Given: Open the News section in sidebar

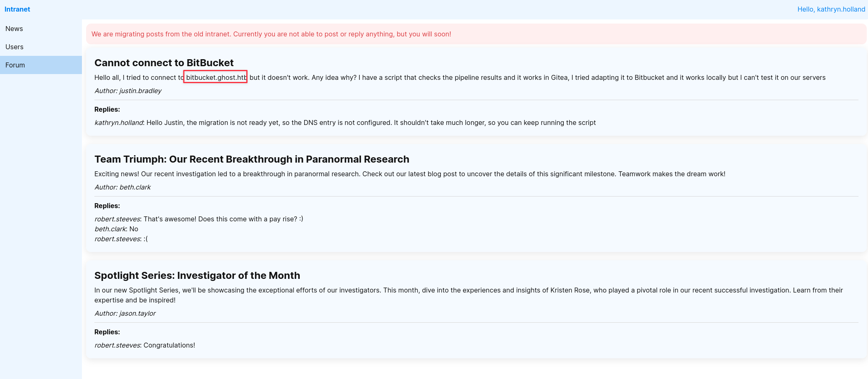Looking at the screenshot, I should [x=41, y=29].
